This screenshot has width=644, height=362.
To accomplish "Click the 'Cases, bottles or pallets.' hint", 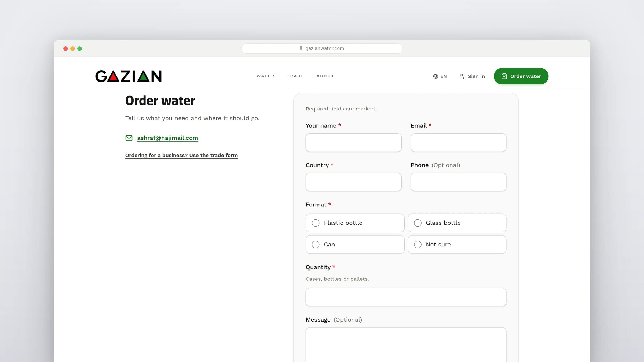I will [337, 279].
